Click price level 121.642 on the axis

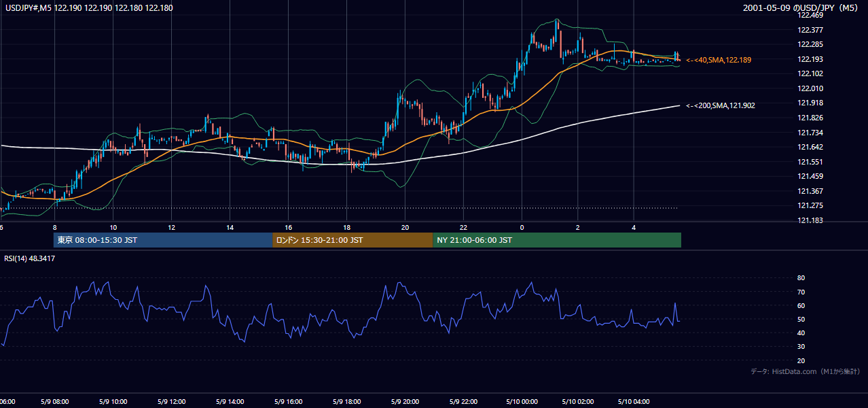811,147
